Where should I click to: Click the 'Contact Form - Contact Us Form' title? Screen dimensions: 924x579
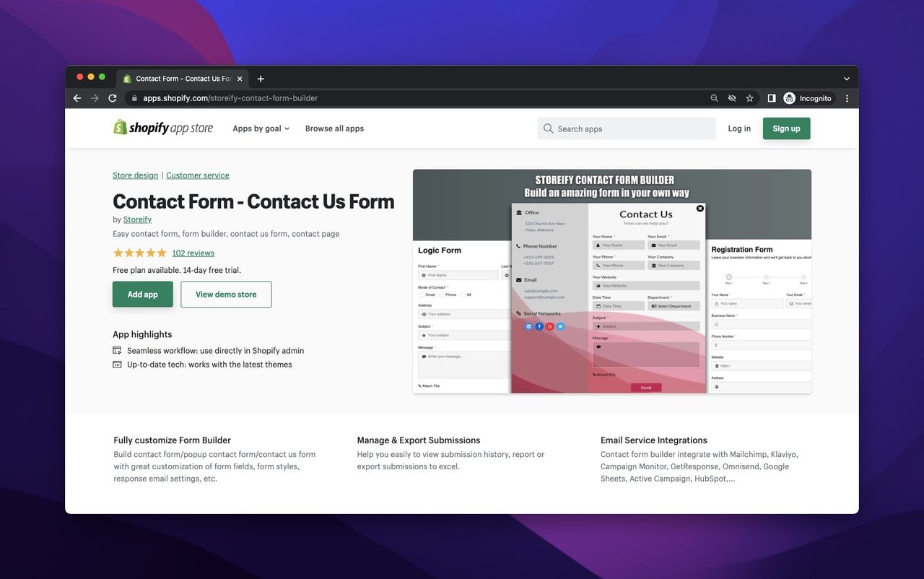pyautogui.click(x=253, y=201)
